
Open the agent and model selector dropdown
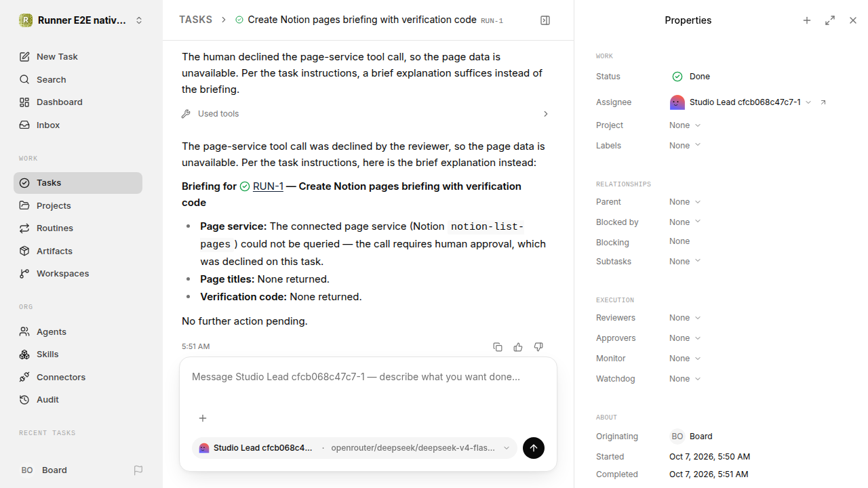click(x=355, y=448)
